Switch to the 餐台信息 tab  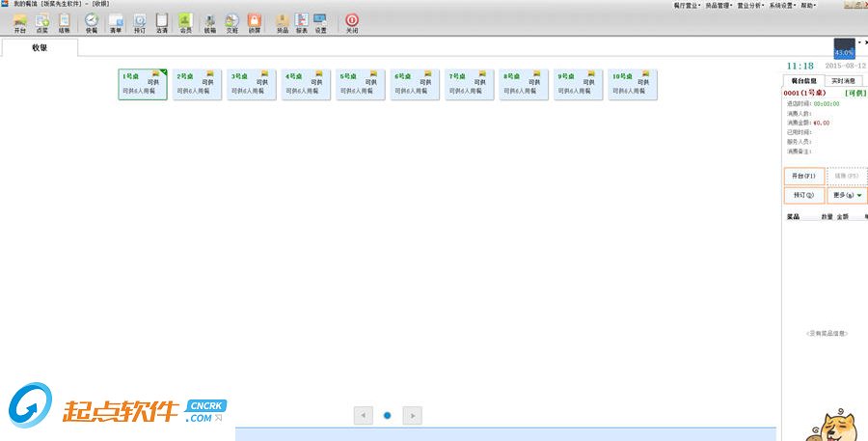(x=803, y=81)
